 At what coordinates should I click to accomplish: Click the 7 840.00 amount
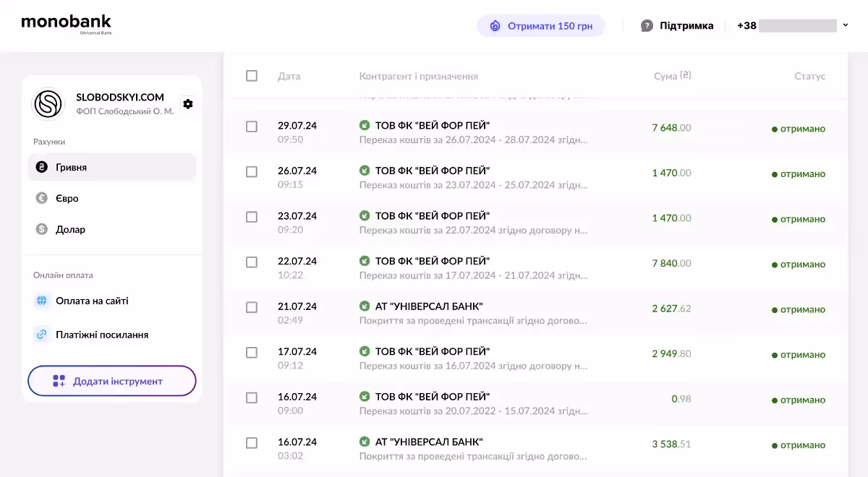(671, 264)
